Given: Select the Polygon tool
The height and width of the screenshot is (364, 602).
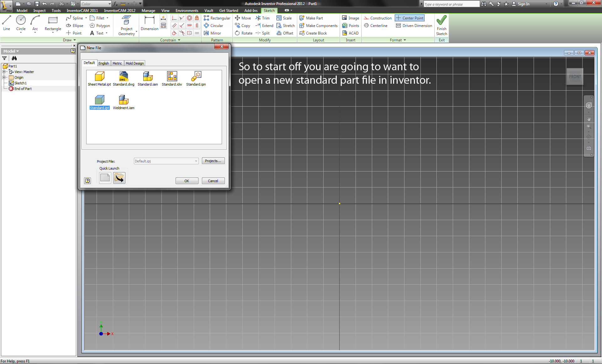Looking at the screenshot, I should [100, 26].
